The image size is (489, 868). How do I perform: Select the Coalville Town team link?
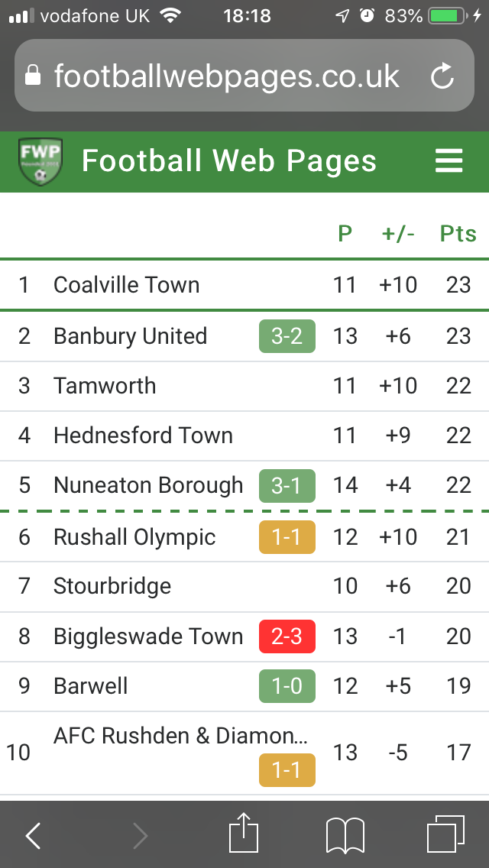(x=126, y=285)
